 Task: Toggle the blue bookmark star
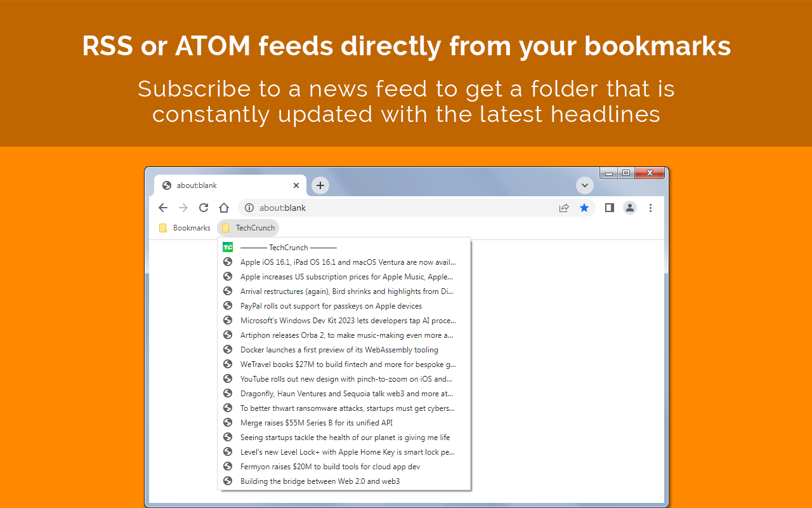point(584,208)
